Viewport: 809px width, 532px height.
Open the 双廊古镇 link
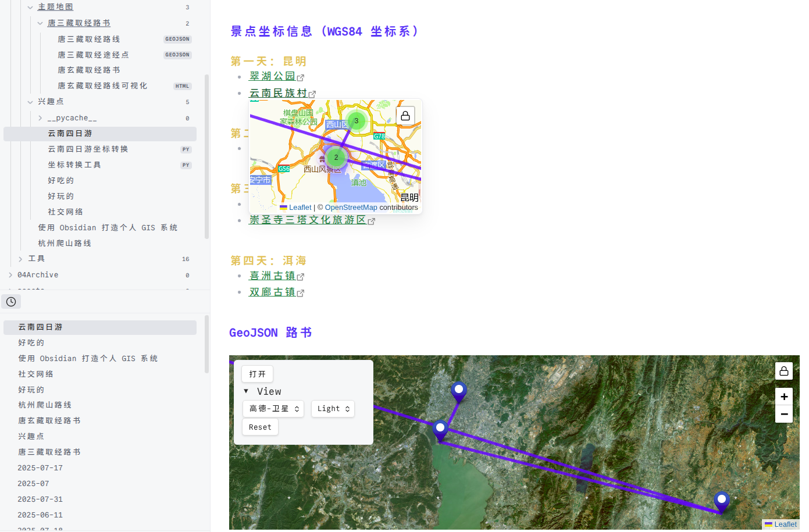point(272,292)
